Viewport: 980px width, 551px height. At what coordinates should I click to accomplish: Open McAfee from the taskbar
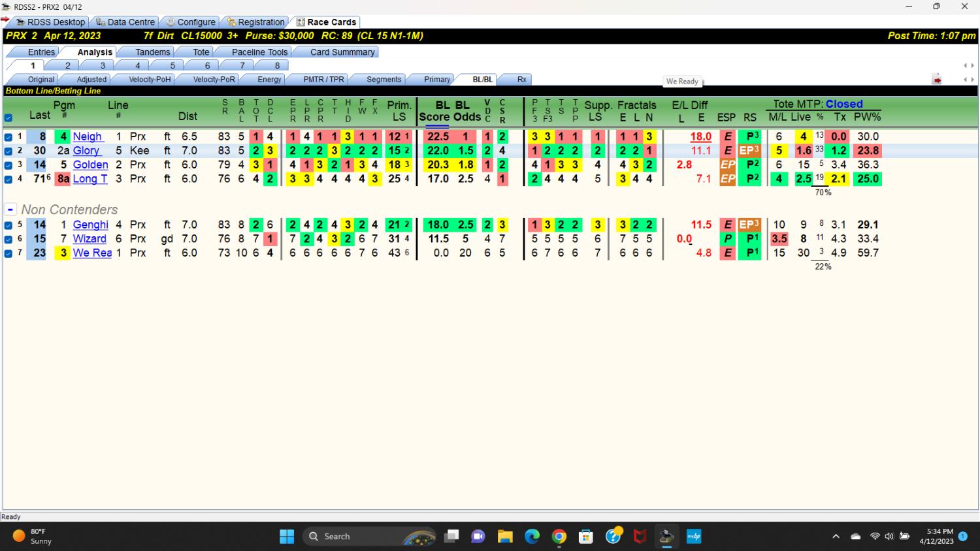click(x=640, y=537)
